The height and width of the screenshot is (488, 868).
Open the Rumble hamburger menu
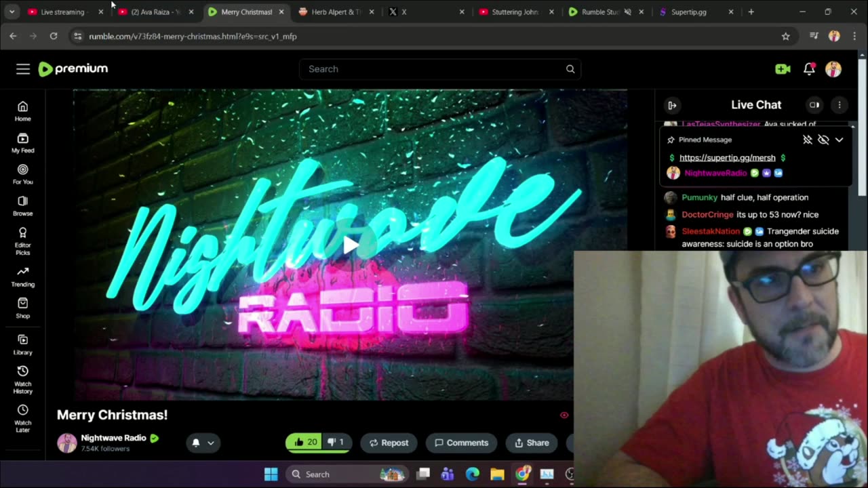[23, 68]
